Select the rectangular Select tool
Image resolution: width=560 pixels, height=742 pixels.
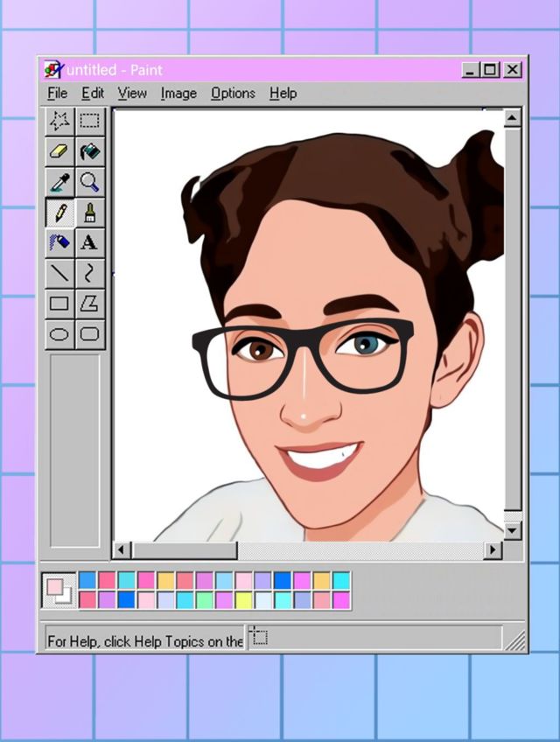coord(89,121)
